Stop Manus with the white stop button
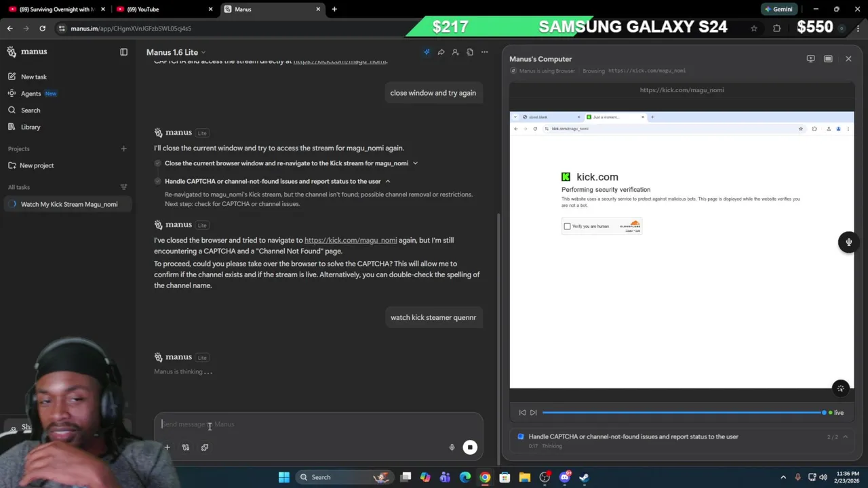868x488 pixels. tap(470, 447)
